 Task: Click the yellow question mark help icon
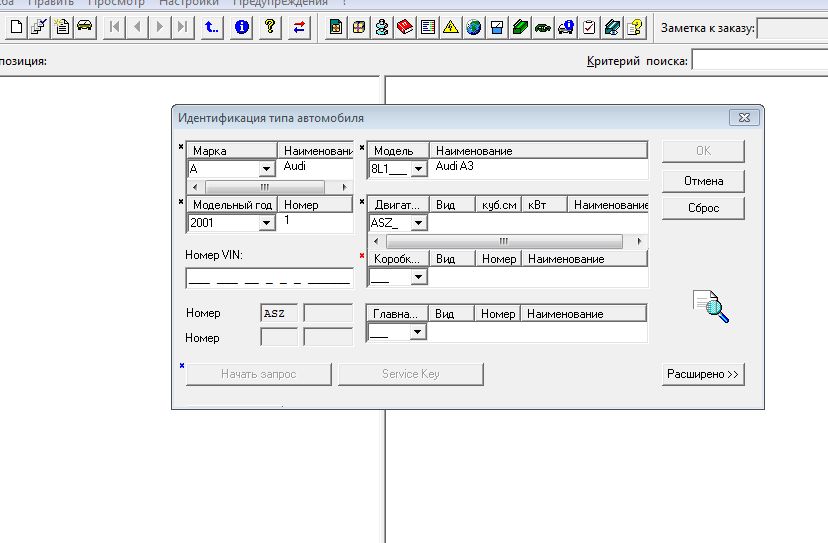(x=269, y=27)
